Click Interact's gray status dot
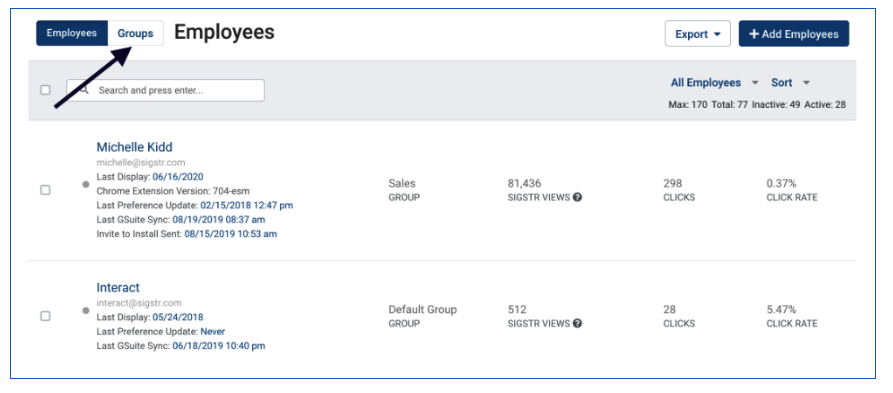Screen dimensions: 893x393 pos(86,310)
